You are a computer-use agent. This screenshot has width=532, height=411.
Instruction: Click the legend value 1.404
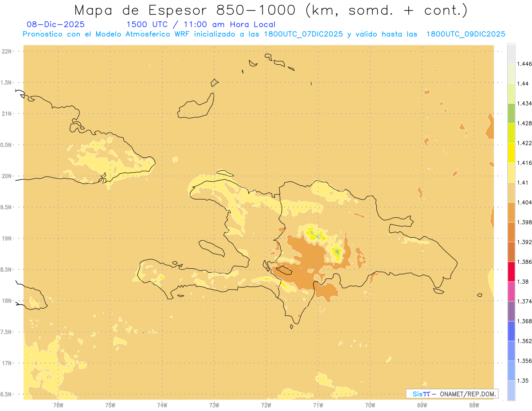(525, 202)
